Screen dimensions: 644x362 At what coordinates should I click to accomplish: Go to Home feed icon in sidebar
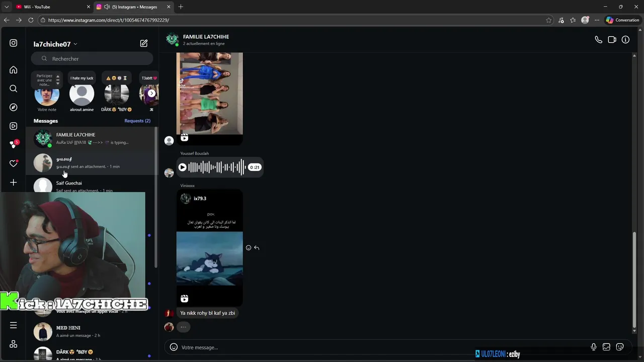tap(14, 70)
